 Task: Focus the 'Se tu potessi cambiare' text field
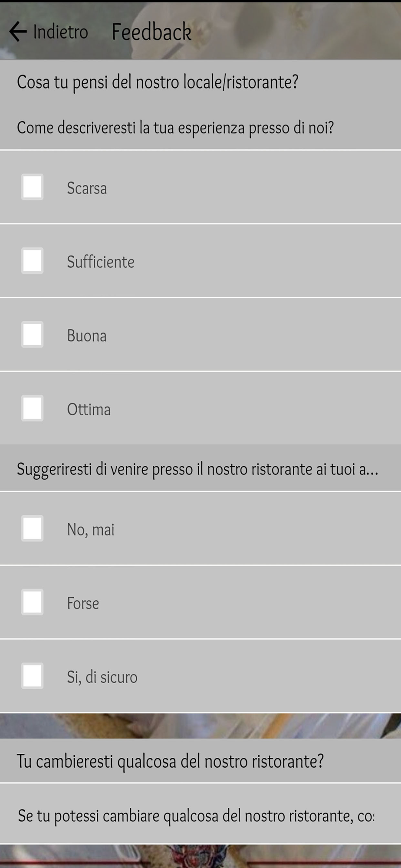tap(196, 816)
